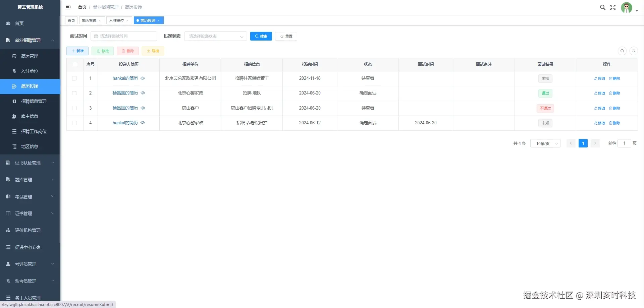This screenshot has height=308, width=644.
Task: Expand the 证书认证管理 menu
Action: pos(30,163)
